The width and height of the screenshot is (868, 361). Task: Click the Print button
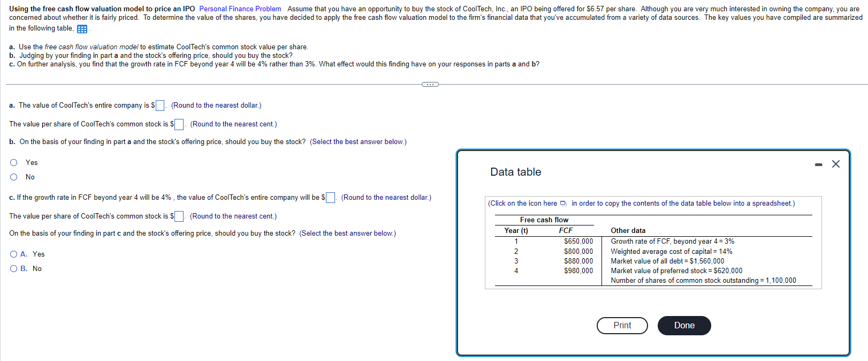point(622,325)
